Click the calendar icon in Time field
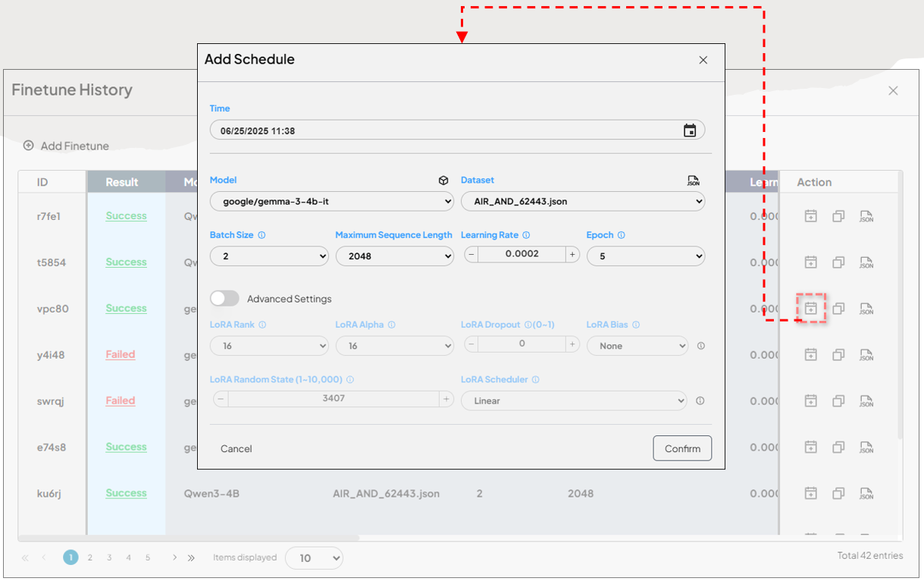The width and height of the screenshot is (924, 581). pos(689,130)
